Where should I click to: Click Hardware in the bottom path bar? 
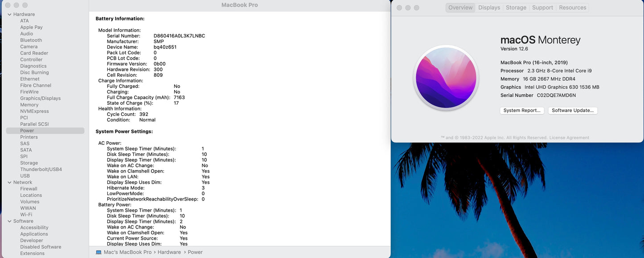169,252
